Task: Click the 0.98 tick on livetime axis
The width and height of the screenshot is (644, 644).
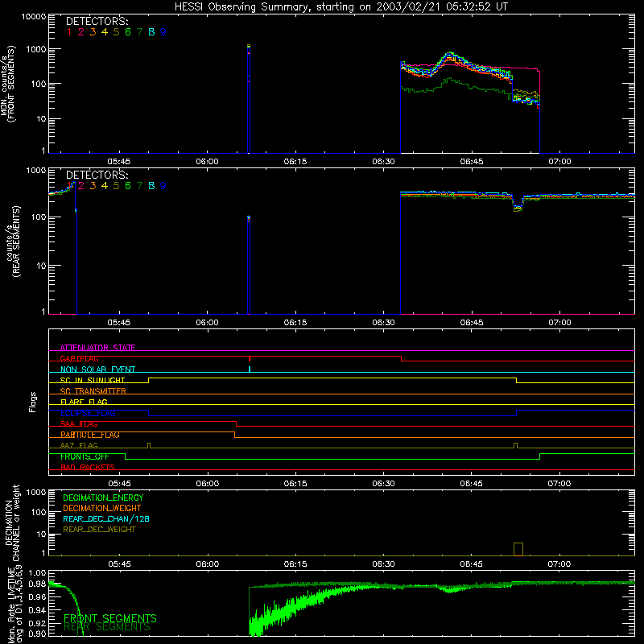Action: (x=37, y=584)
